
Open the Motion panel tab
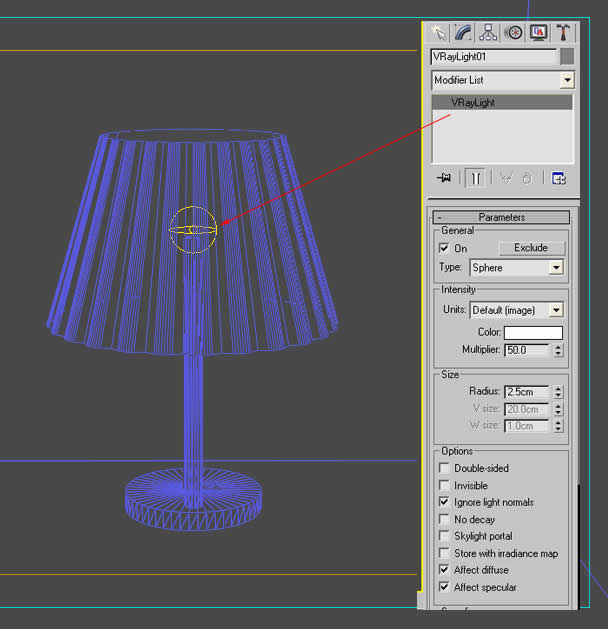pyautogui.click(x=514, y=33)
